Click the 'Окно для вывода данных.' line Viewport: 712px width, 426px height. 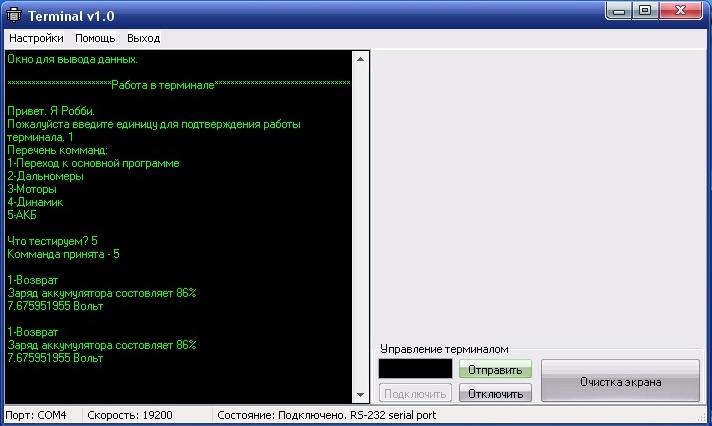[72, 59]
